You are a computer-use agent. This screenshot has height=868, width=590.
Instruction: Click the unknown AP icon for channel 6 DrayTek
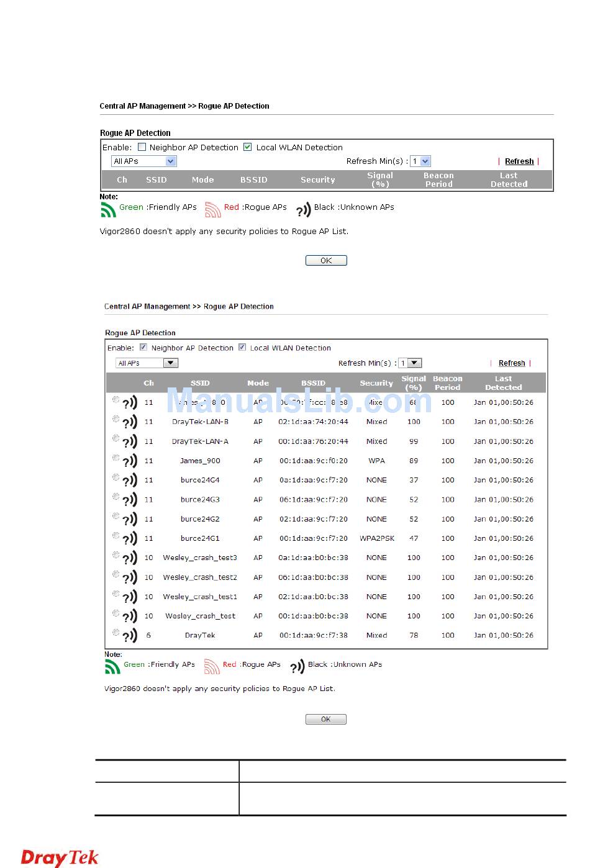pyautogui.click(x=130, y=636)
